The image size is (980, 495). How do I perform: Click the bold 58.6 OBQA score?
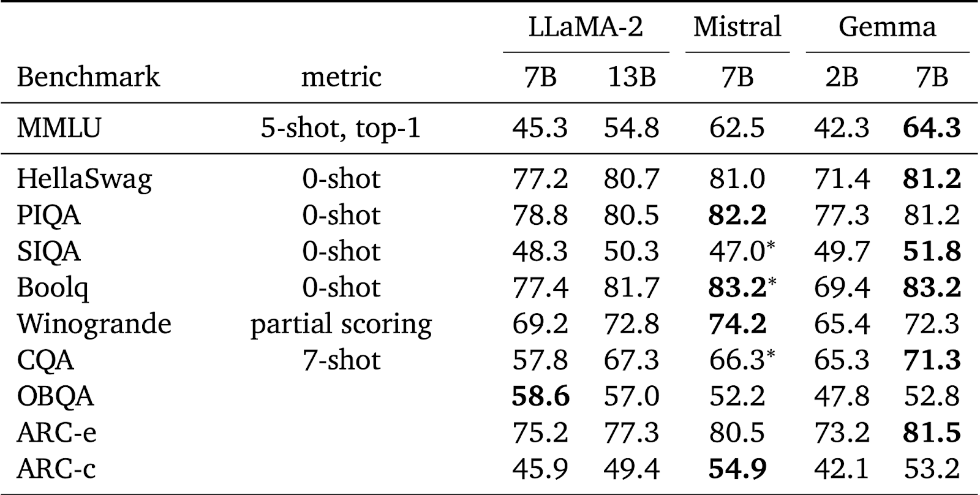coord(540,396)
